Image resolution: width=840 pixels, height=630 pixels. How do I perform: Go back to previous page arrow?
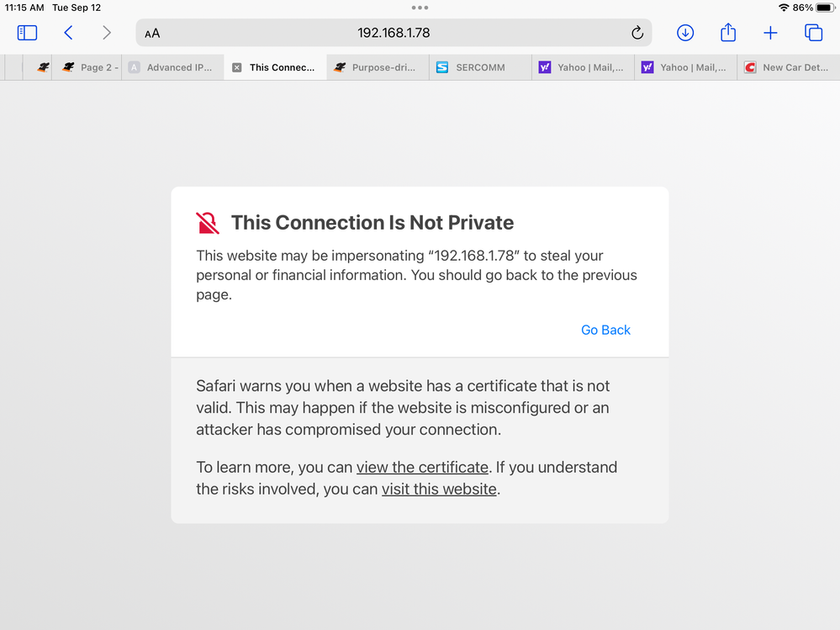click(68, 33)
